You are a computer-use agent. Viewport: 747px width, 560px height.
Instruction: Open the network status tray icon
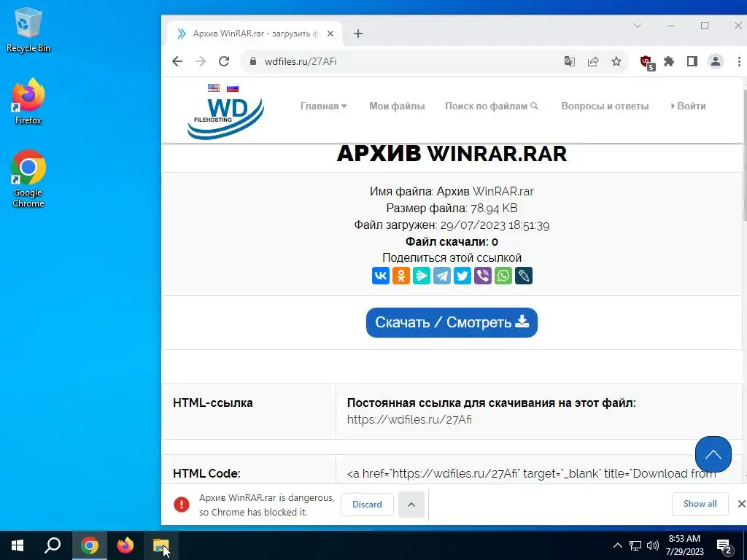635,545
